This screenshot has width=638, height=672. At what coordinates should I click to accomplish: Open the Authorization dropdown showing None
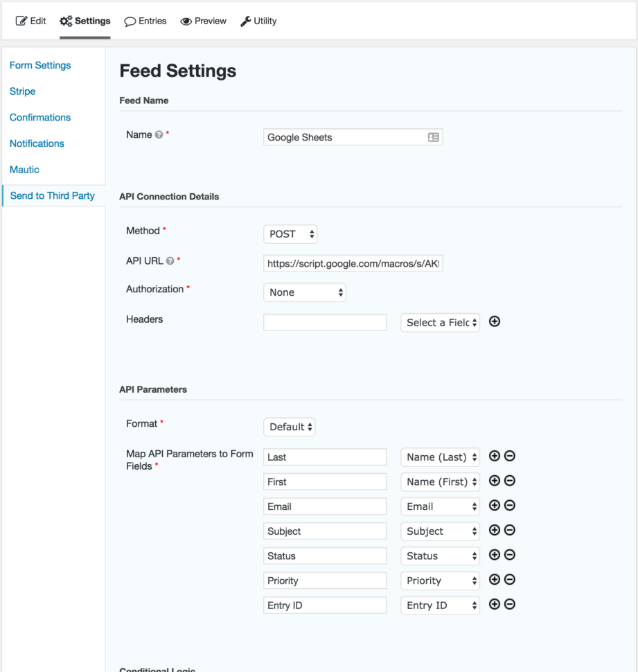point(305,292)
